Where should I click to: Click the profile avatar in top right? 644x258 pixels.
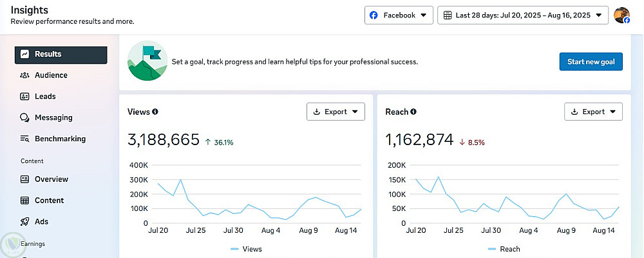[621, 15]
